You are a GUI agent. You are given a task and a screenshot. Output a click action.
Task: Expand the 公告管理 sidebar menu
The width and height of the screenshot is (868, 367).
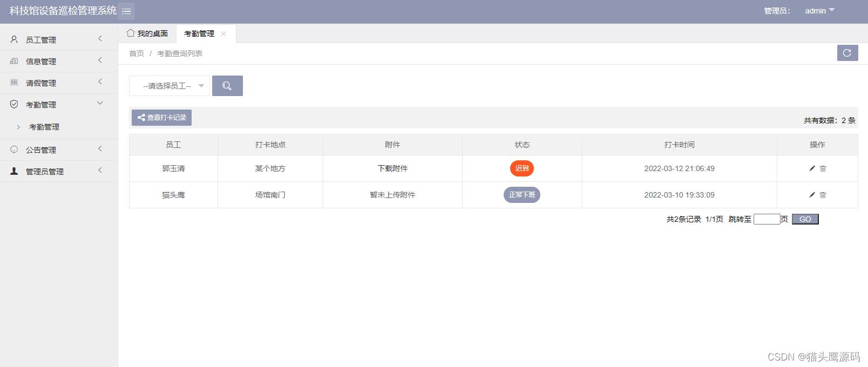[x=58, y=149]
